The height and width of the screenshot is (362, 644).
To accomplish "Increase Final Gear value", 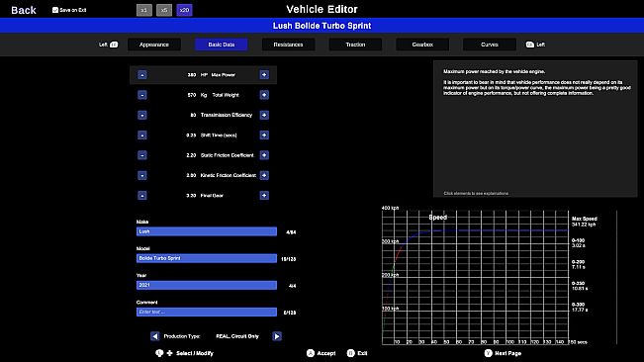I will tap(264, 196).
